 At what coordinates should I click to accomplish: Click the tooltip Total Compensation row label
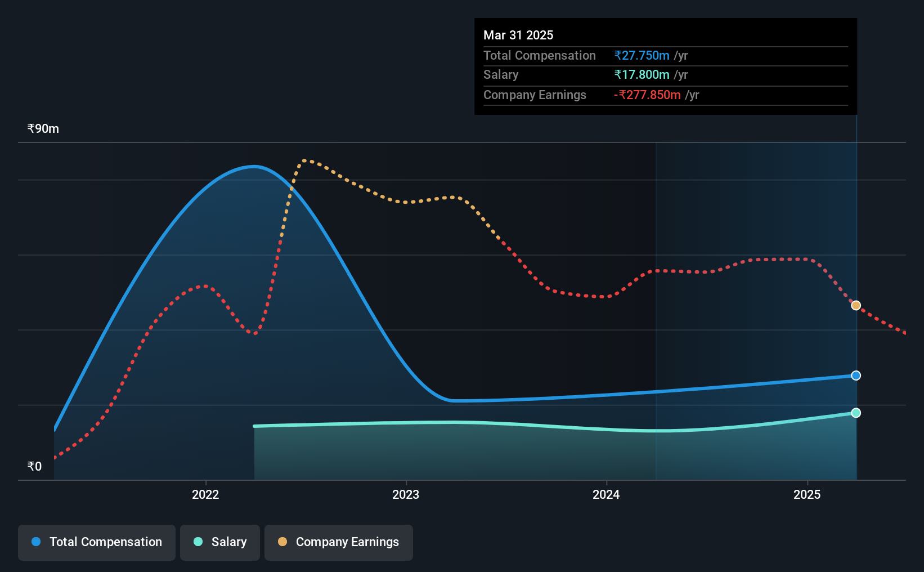540,55
